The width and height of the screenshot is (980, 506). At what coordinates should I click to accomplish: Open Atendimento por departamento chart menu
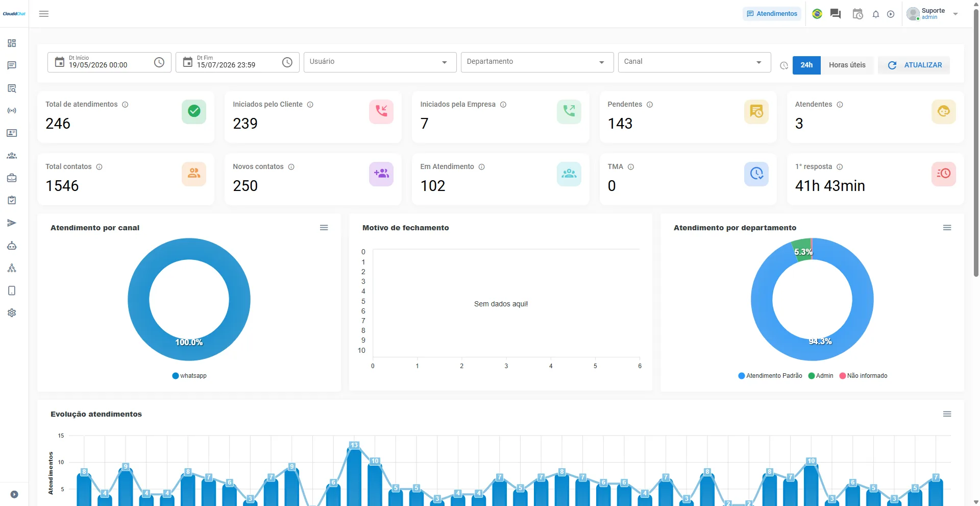click(947, 228)
